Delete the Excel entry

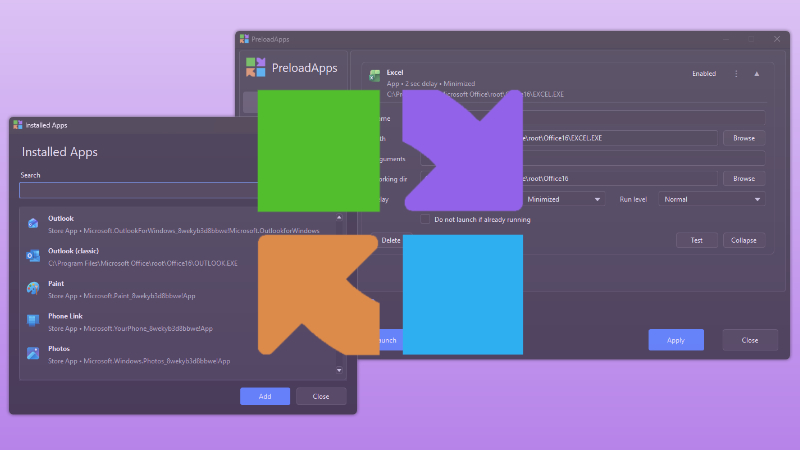(x=391, y=240)
